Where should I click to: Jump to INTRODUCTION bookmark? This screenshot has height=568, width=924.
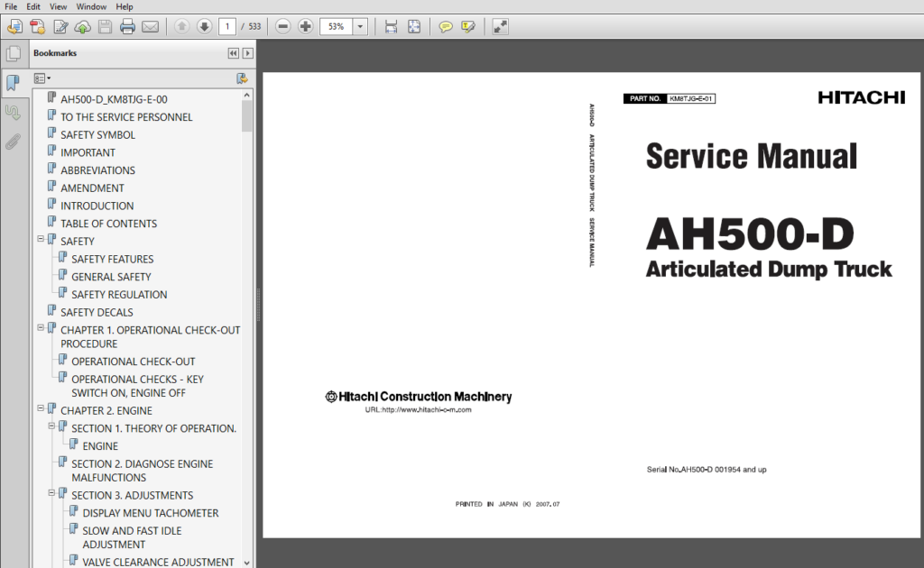click(97, 206)
